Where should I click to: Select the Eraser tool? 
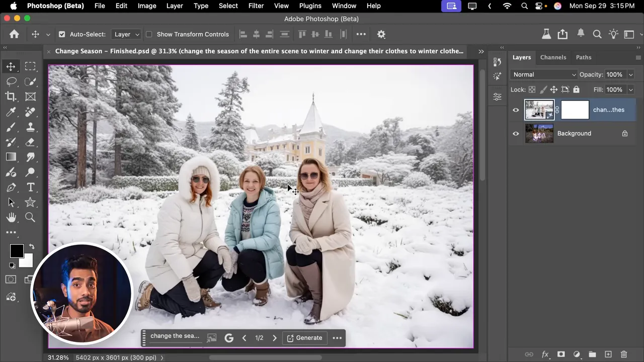(30, 142)
